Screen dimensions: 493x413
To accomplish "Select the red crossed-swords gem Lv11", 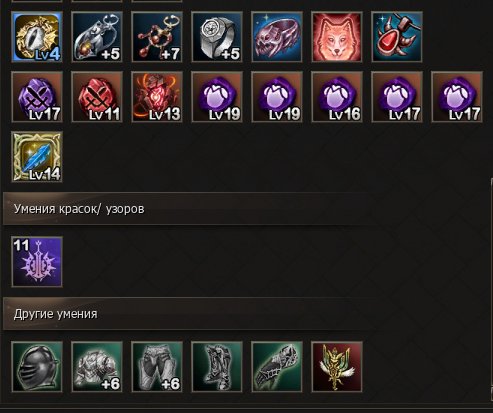I will [x=97, y=97].
